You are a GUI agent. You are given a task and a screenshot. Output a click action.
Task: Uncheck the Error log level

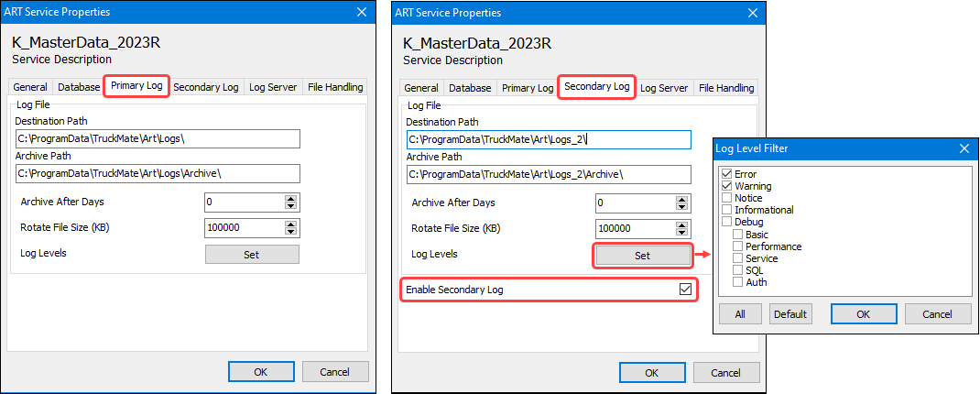click(727, 174)
